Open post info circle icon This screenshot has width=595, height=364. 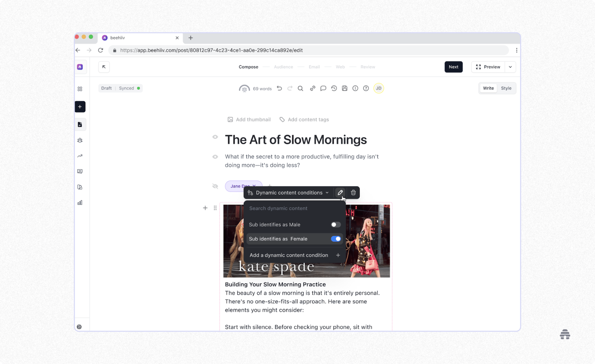click(355, 88)
